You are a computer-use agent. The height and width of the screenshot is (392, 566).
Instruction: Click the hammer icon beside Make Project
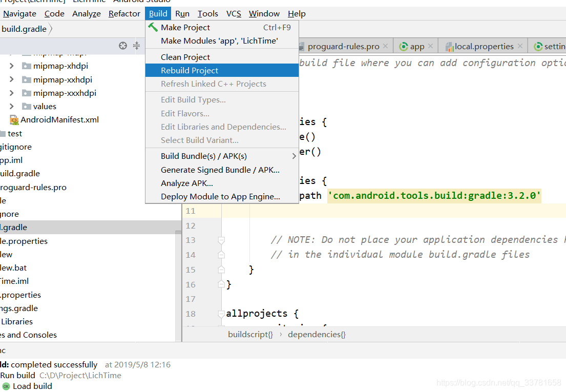(x=153, y=27)
